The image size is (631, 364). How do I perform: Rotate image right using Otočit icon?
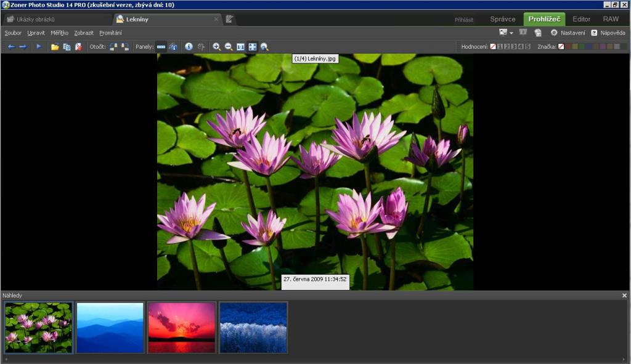tap(125, 47)
